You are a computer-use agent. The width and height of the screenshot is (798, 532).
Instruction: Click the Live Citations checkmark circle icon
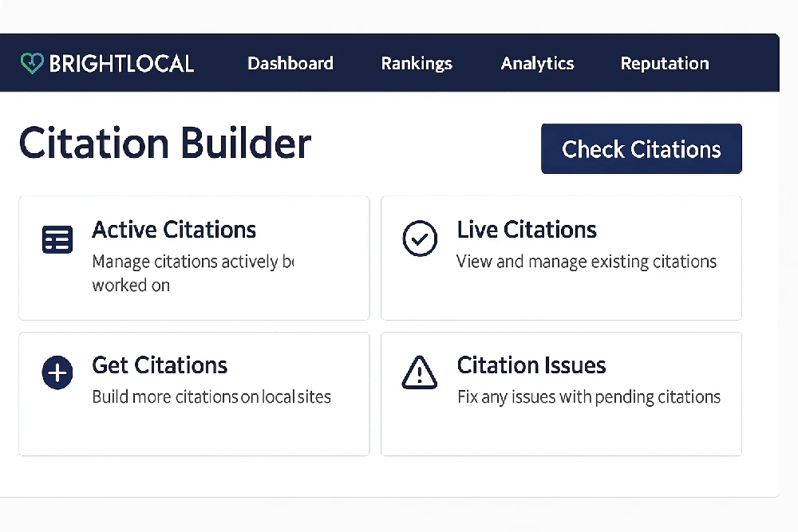click(420, 238)
